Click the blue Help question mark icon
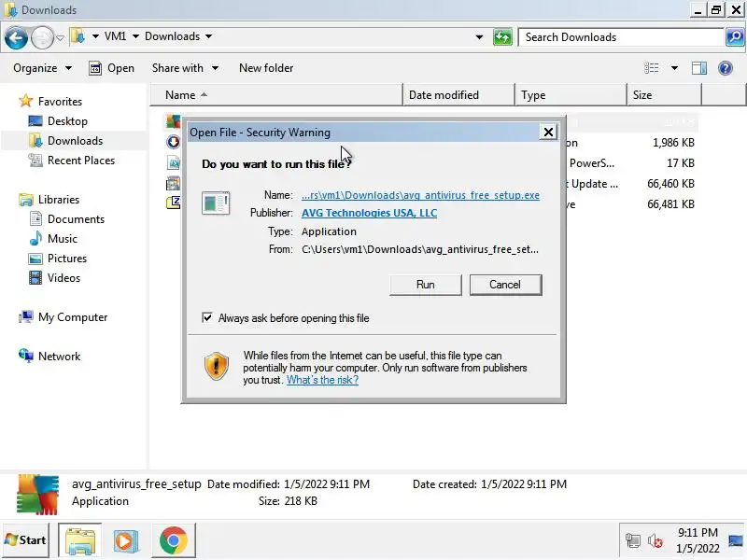 tap(726, 68)
